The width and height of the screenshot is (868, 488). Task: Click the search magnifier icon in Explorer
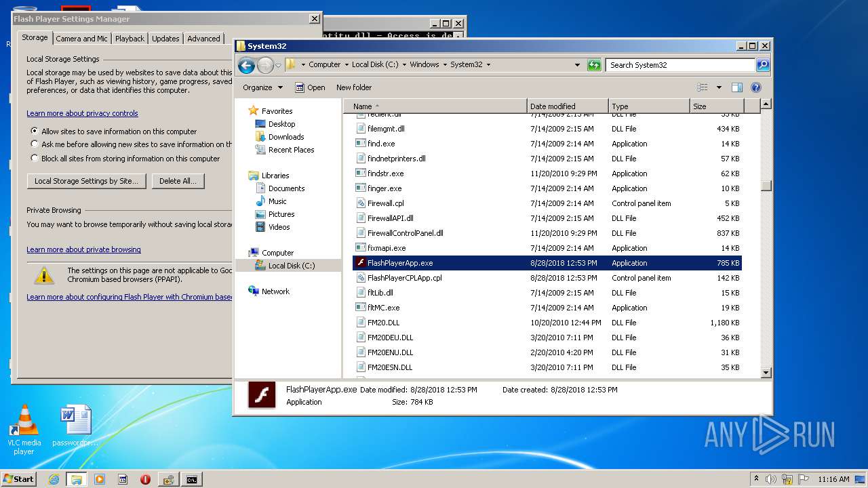(x=763, y=65)
